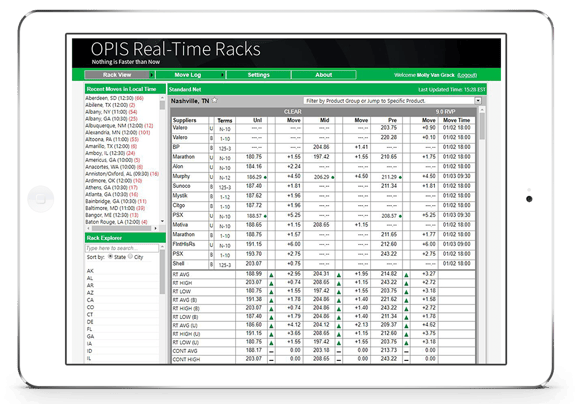
Task: Click the up arrow beside RT AVG 214.82
Action: tap(406, 275)
